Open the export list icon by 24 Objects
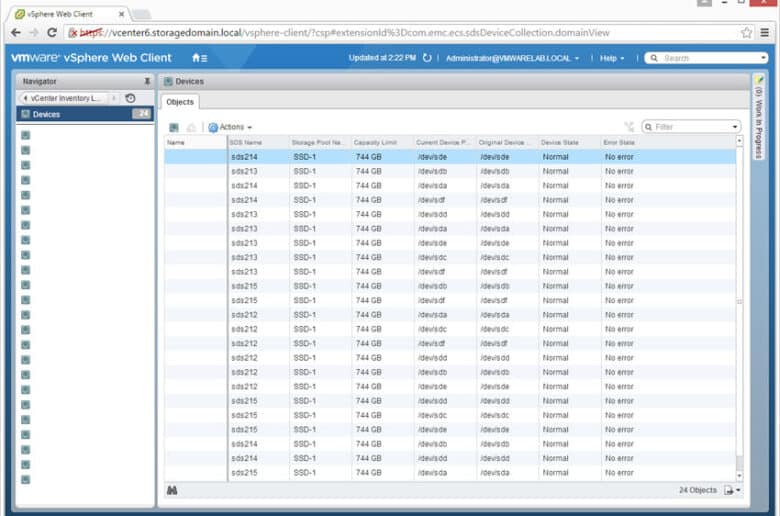Screen dimensions: 780x516 pyautogui.click(x=732, y=490)
